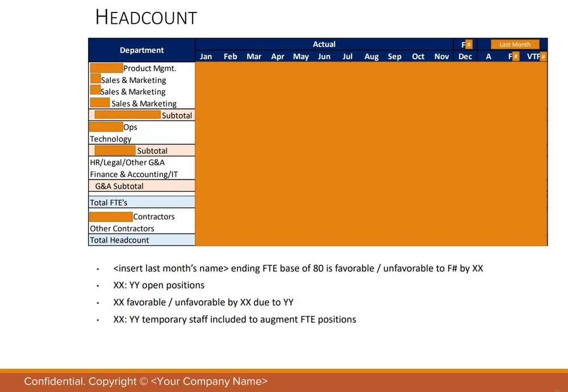Select the A column under Last Month
This screenshot has width=568, height=392.
point(488,56)
